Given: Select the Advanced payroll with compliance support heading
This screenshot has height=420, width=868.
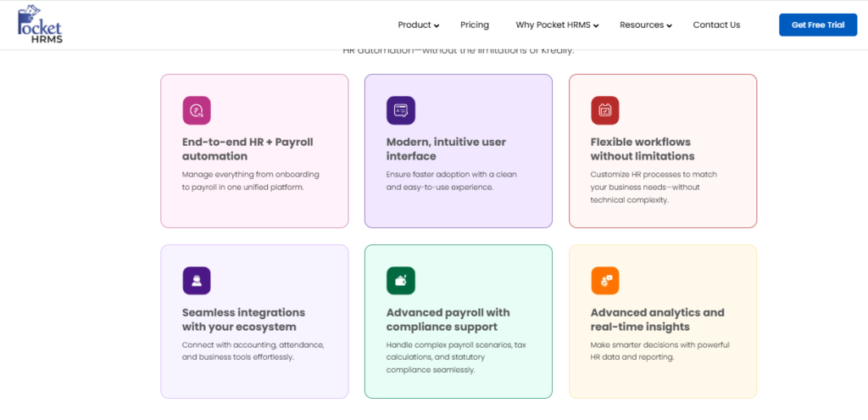Looking at the screenshot, I should click(448, 320).
